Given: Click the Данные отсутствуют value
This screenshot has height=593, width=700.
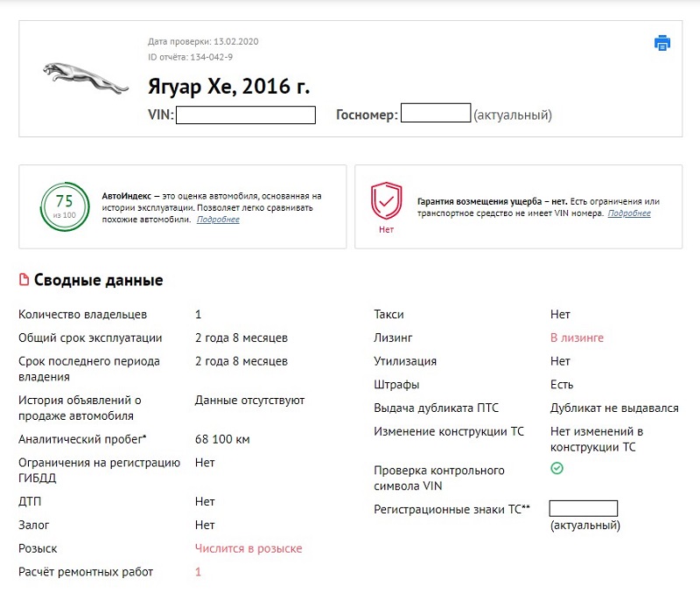Looking at the screenshot, I should click(249, 401).
